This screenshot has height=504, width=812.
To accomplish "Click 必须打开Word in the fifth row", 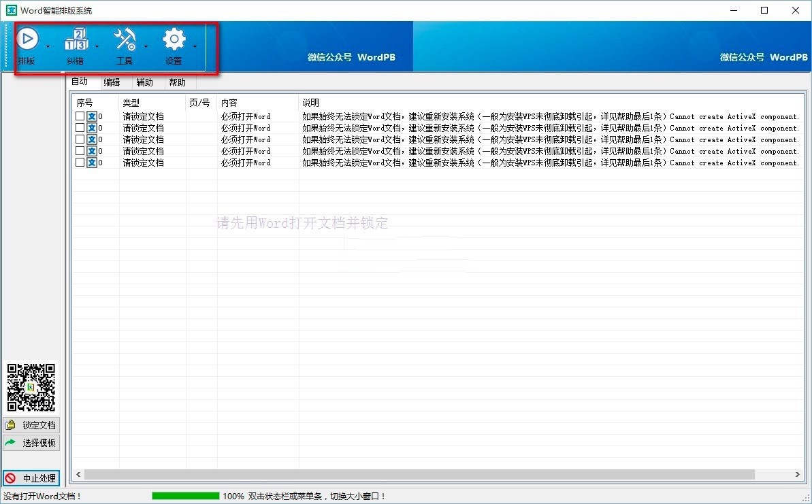I will coord(246,163).
